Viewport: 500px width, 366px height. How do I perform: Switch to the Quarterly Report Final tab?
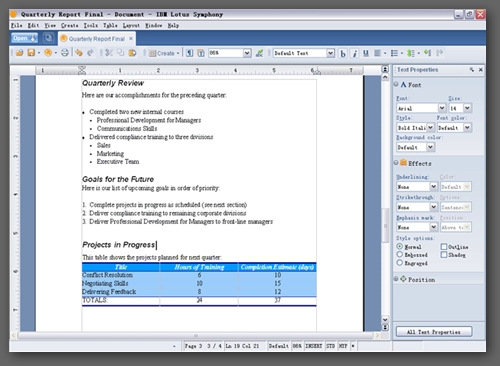[97, 39]
